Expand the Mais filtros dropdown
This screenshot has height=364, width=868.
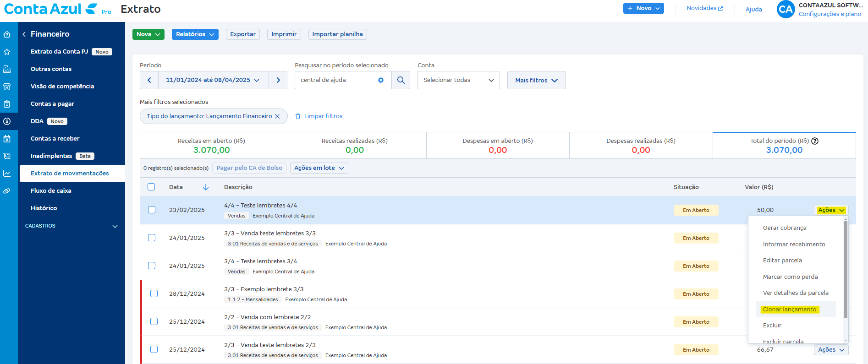(x=536, y=80)
